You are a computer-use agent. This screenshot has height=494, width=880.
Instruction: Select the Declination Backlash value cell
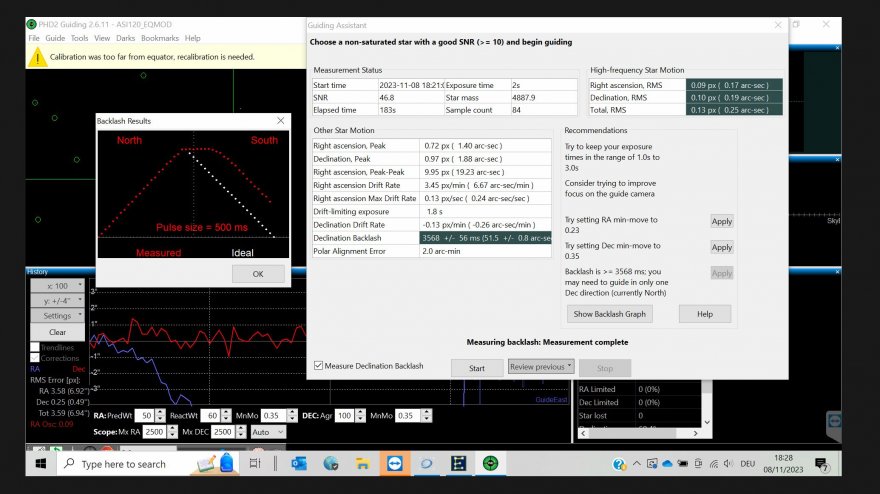[x=485, y=238]
